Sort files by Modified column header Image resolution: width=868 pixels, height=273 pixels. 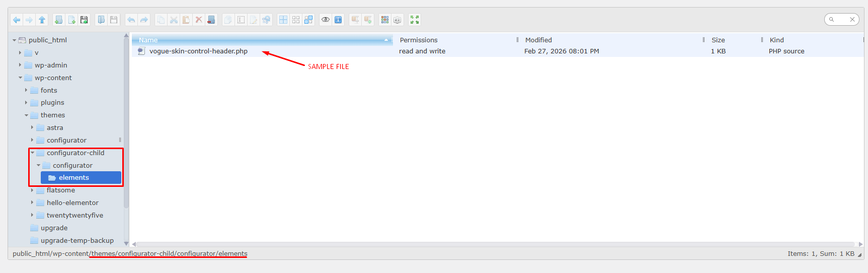click(x=612, y=40)
